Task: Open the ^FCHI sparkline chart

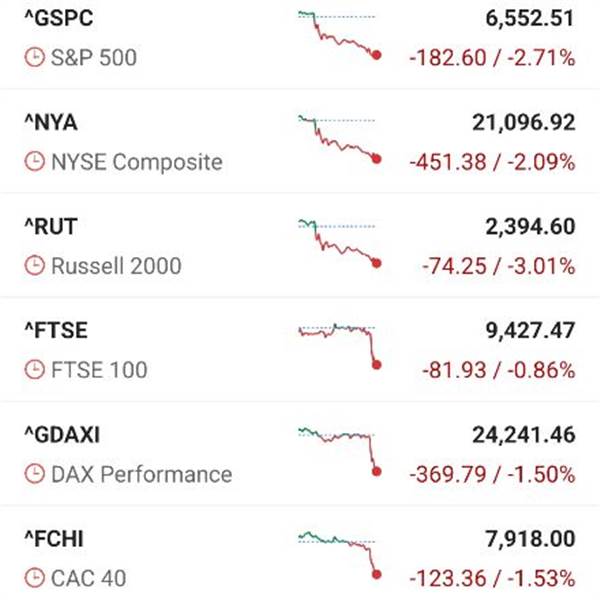Action: tap(338, 553)
